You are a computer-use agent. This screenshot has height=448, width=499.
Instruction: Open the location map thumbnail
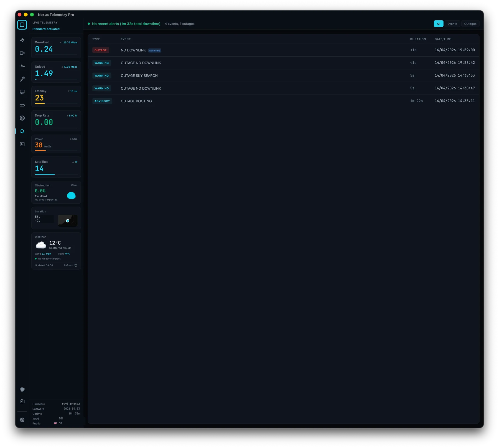(67, 221)
